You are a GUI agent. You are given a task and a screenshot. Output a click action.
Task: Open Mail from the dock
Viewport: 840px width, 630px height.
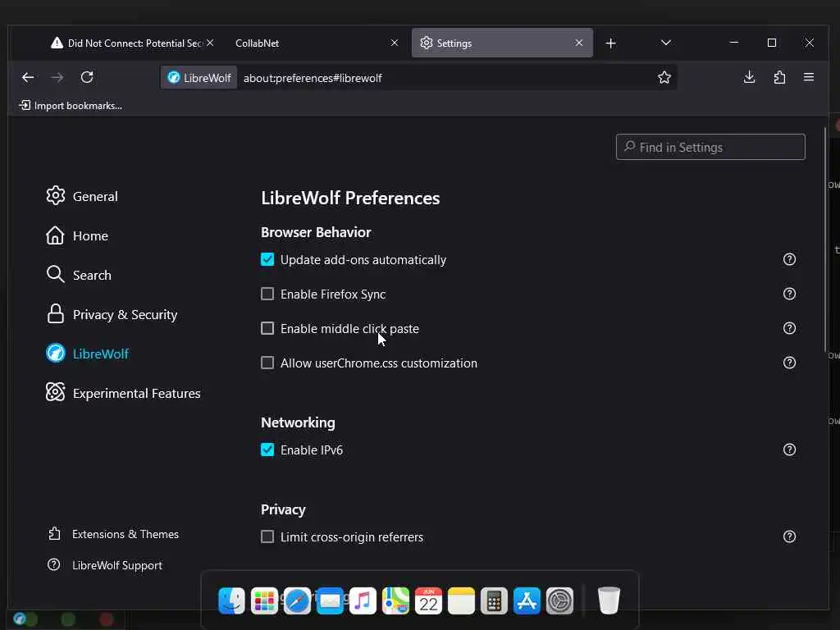point(330,600)
